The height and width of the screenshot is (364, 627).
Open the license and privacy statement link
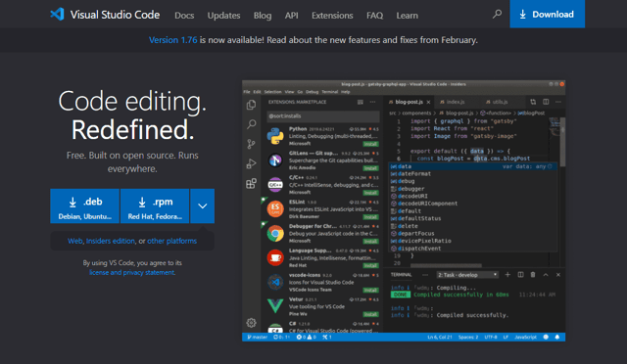(x=132, y=272)
